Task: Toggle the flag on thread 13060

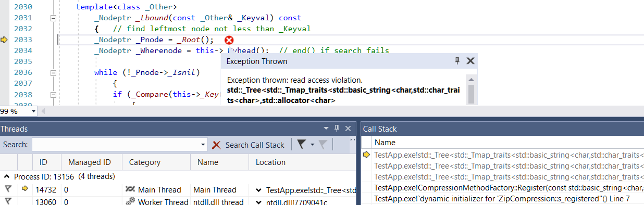Action: click(x=8, y=201)
